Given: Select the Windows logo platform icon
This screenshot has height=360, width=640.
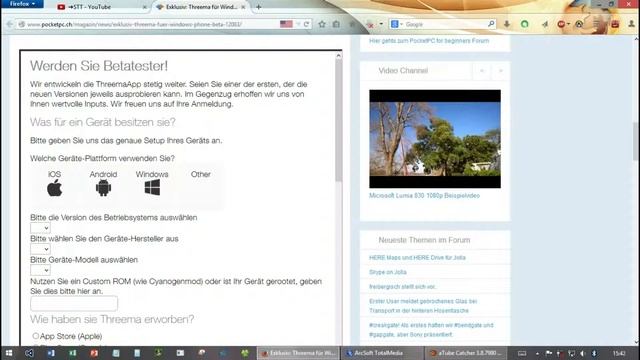Looking at the screenshot, I should click(x=152, y=188).
